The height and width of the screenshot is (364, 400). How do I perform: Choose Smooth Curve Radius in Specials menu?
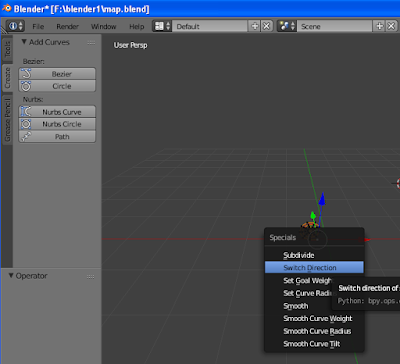click(x=314, y=331)
